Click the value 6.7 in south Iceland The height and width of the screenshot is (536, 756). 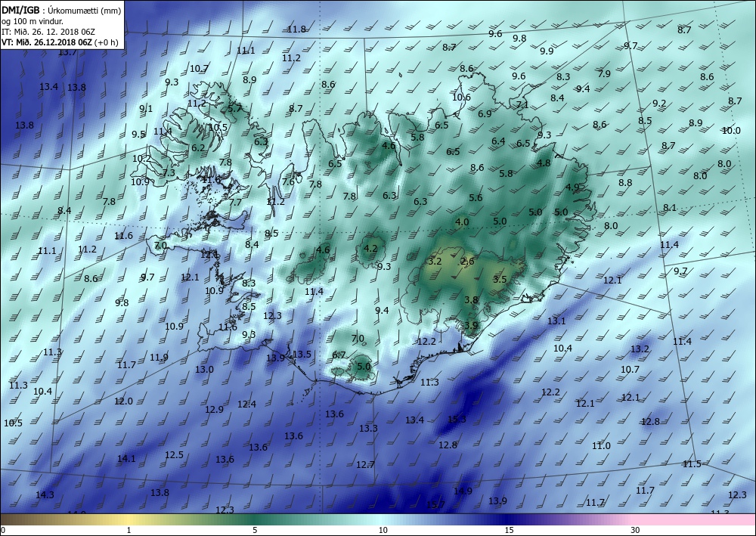click(x=339, y=356)
